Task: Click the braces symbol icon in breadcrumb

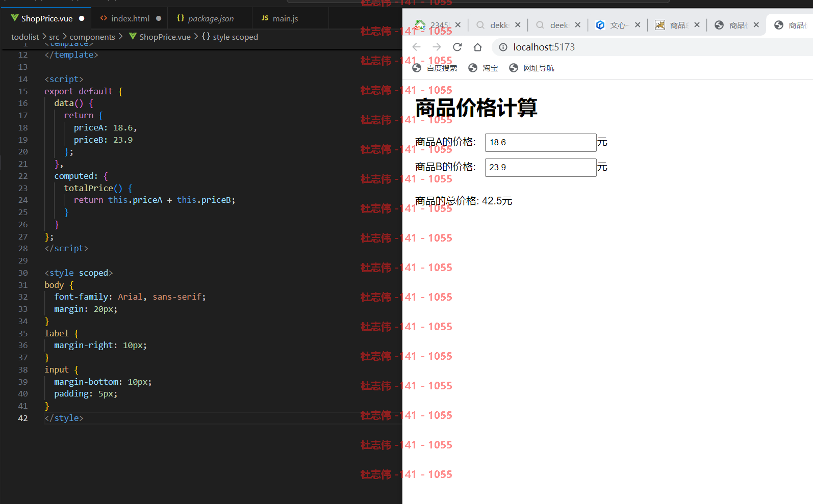Action: (x=206, y=36)
